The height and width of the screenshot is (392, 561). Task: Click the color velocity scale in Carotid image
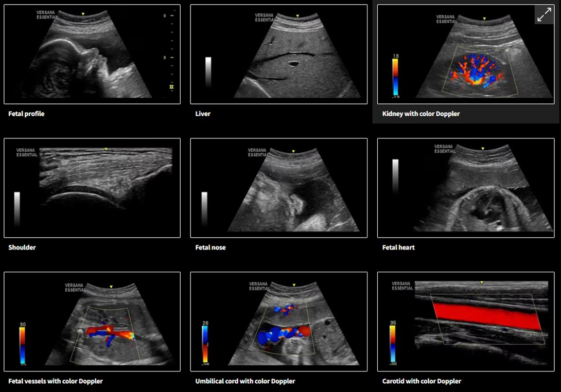coord(393,342)
